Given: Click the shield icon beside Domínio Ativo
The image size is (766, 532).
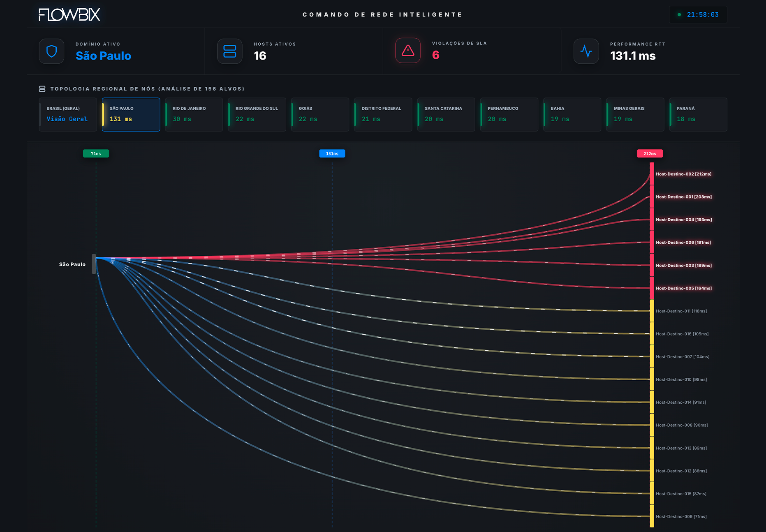Looking at the screenshot, I should (51, 51).
